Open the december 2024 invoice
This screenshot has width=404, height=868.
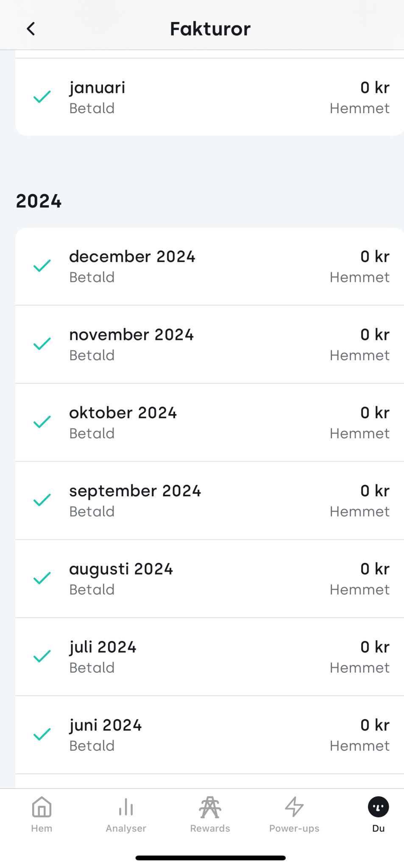pyautogui.click(x=209, y=267)
